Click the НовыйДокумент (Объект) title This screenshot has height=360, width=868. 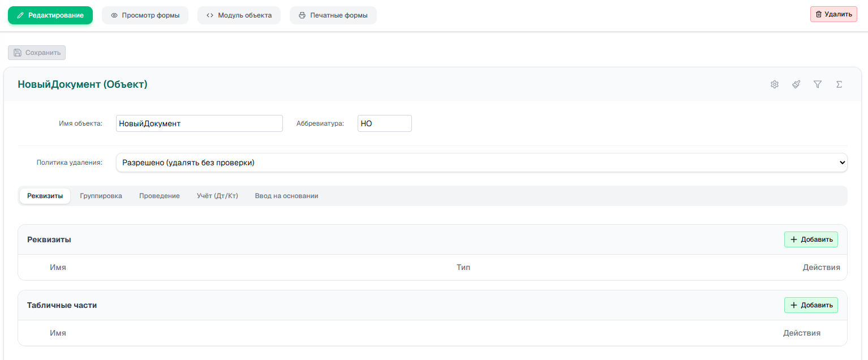coord(83,84)
